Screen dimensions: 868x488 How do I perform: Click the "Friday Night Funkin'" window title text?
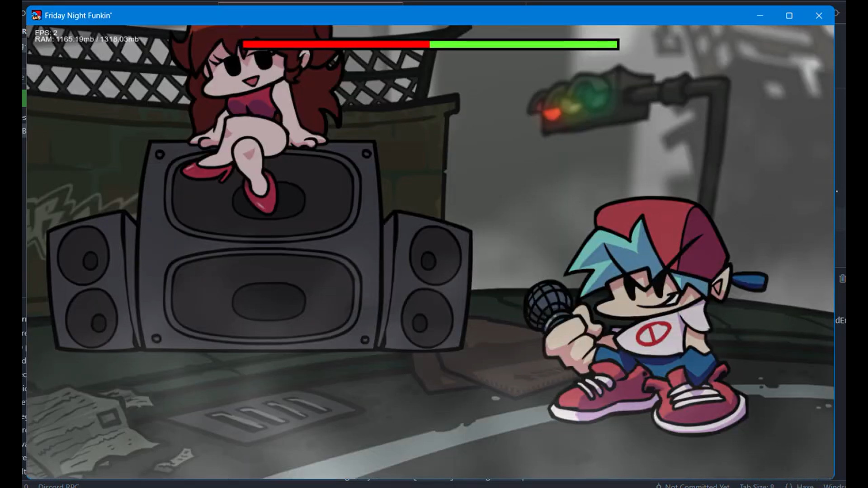point(78,15)
